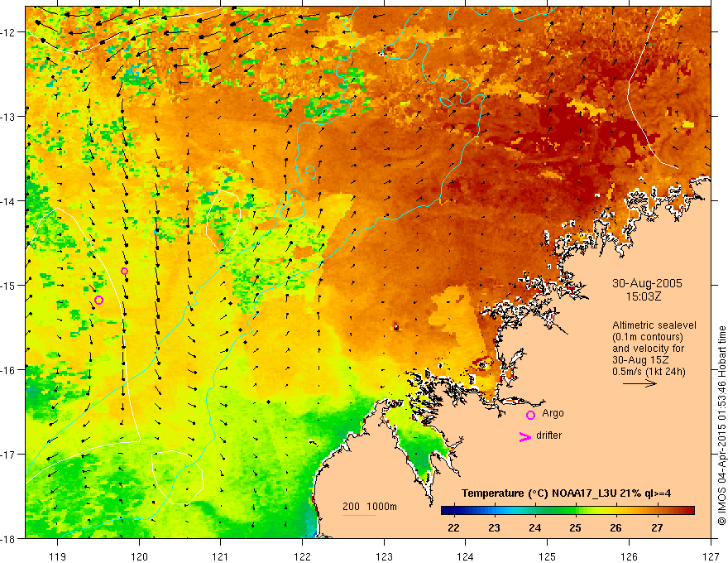The height and width of the screenshot is (563, 728).
Task: Click the longitude axis label 124
Action: (x=465, y=556)
